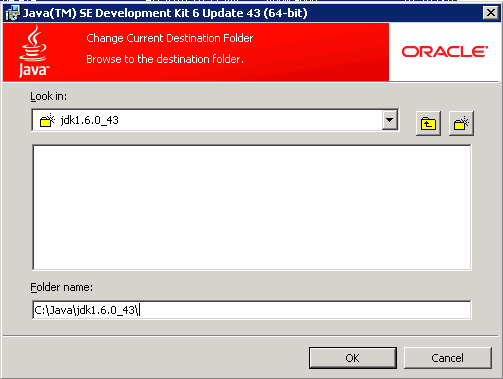Screen dimensions: 503x379
Task: Click the installer icon in title bar
Action: tap(13, 13)
